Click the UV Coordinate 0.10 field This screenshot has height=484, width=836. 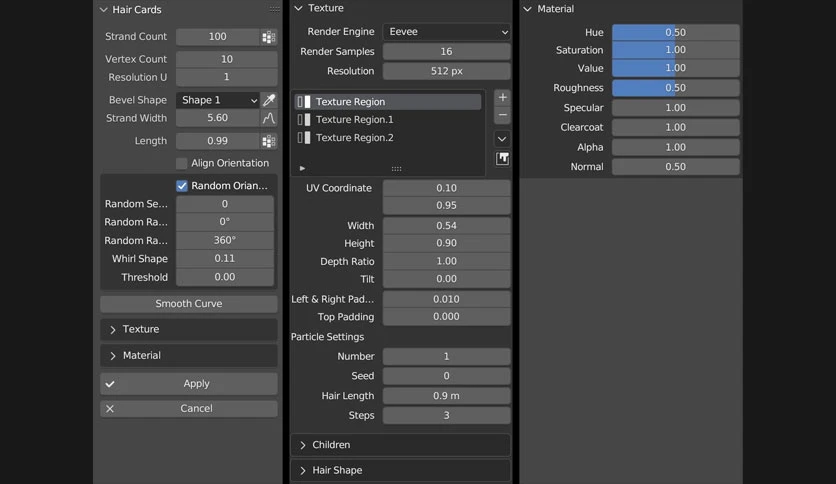(x=446, y=188)
